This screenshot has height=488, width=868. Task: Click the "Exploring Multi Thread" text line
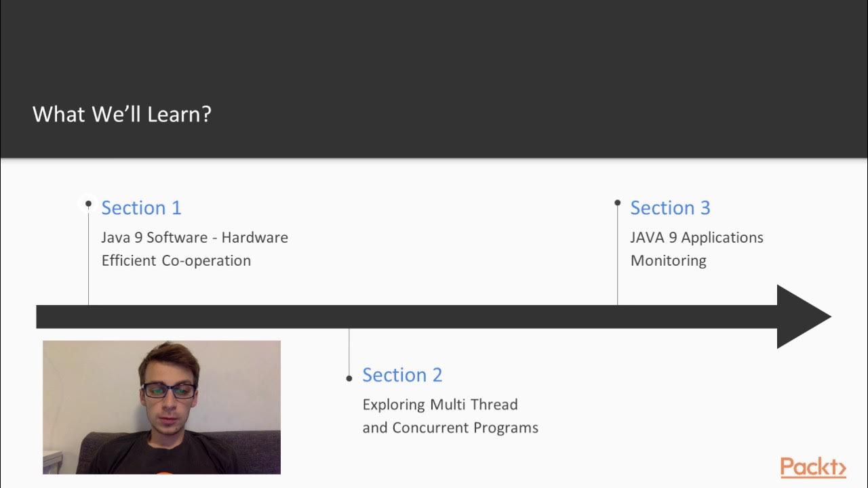[440, 405]
